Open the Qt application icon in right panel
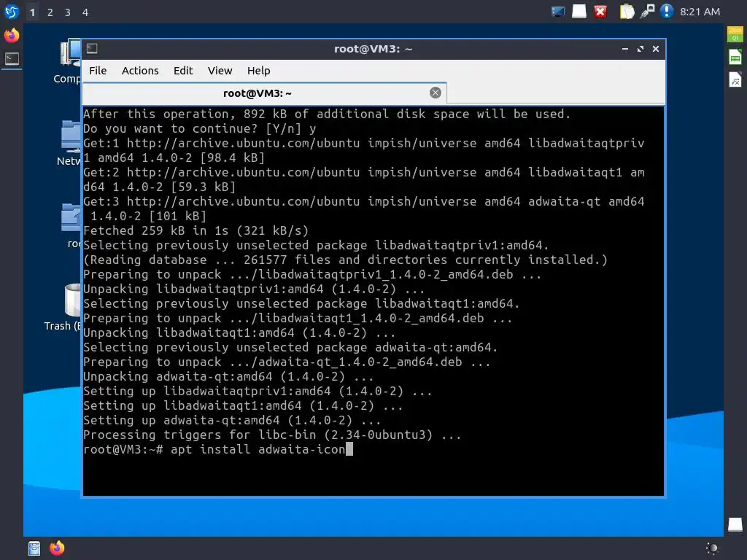The height and width of the screenshot is (560, 747). [735, 34]
